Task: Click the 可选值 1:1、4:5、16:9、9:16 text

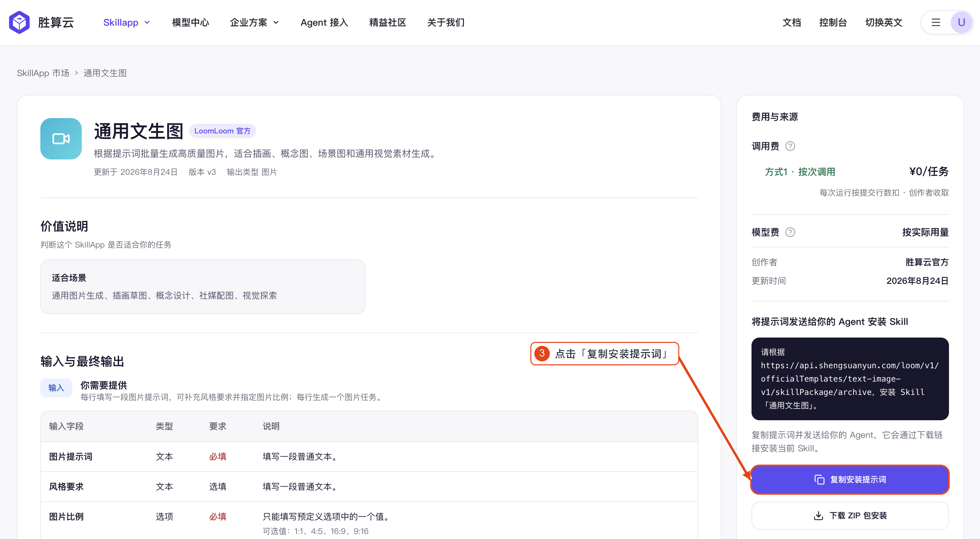Action: click(x=315, y=531)
